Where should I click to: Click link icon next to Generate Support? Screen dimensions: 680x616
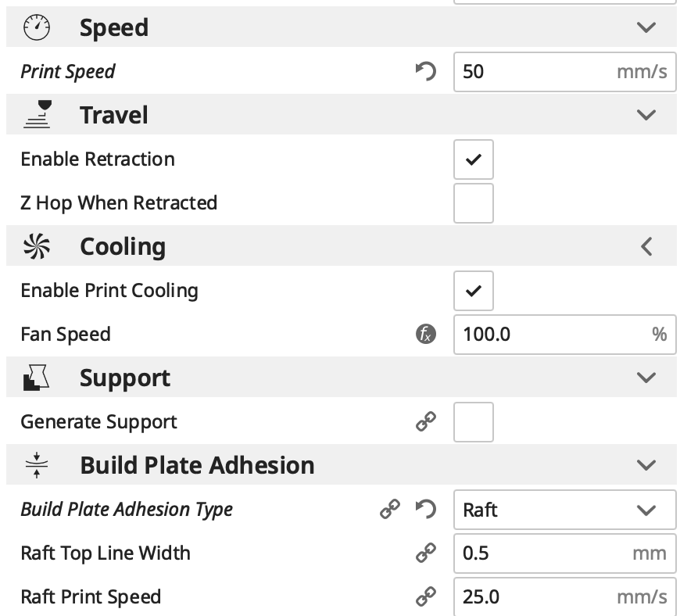[x=425, y=422]
